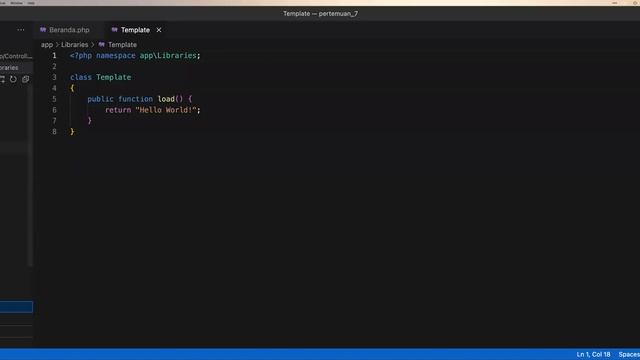Click the 'function' keyword
Viewport: 640px width, 360px height.
point(136,99)
